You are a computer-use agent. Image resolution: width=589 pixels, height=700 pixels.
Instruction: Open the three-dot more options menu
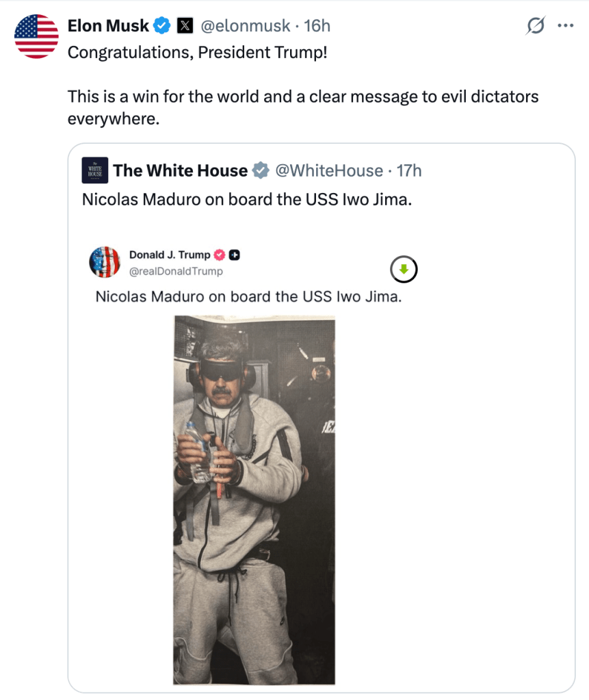[x=565, y=26]
